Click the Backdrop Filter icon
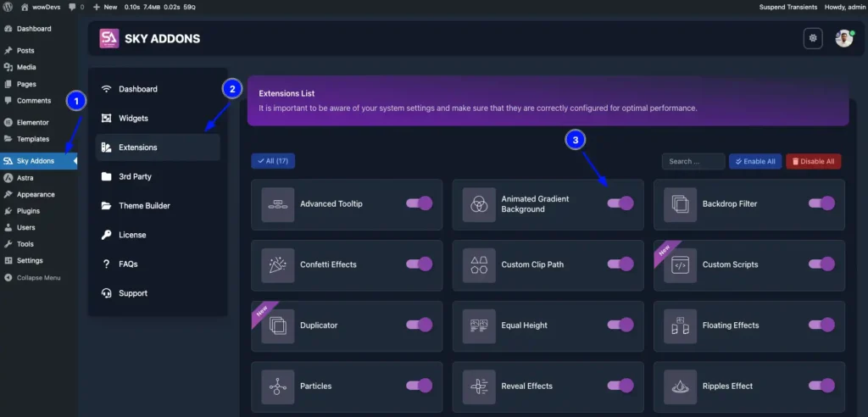 [681, 204]
